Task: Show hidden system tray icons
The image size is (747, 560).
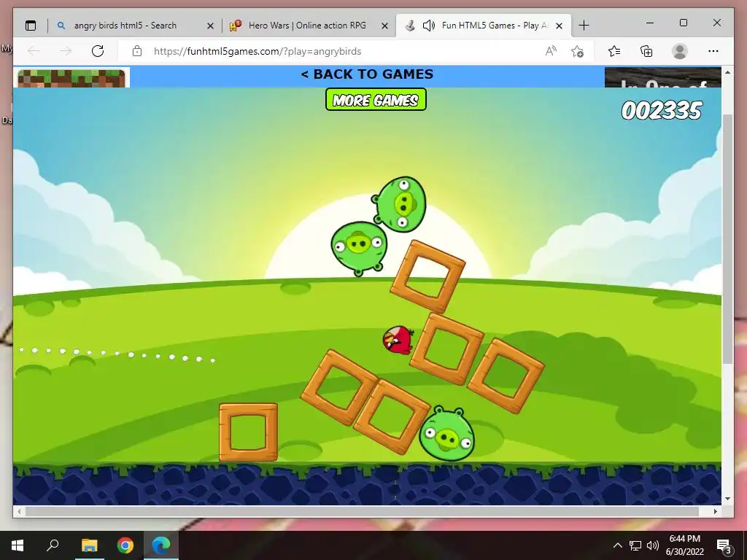Action: 617,545
